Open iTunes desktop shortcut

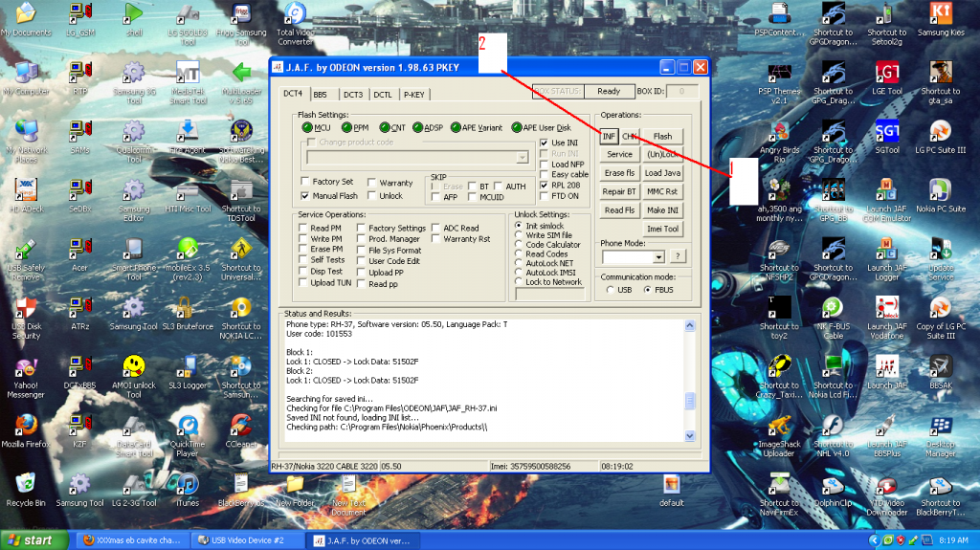188,483
